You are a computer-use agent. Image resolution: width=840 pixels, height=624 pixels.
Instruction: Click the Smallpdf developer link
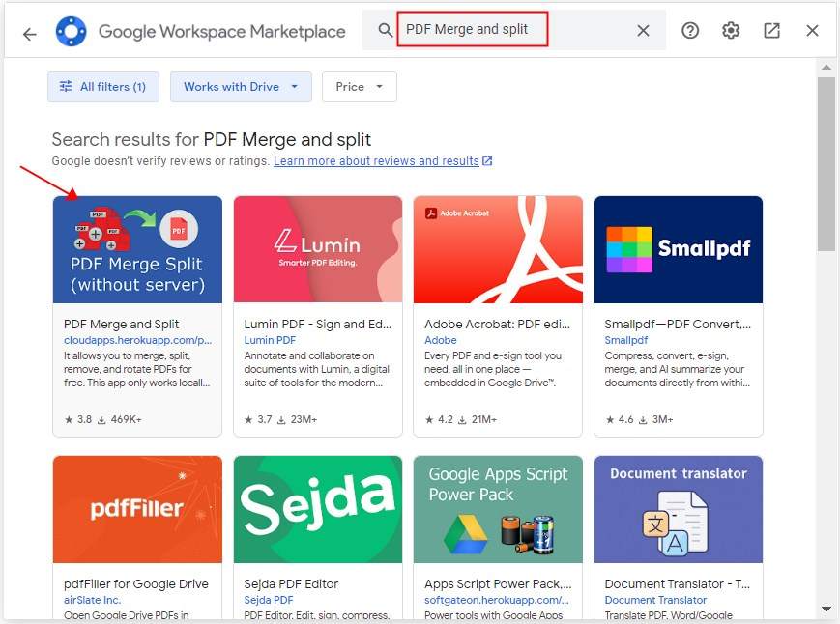tap(625, 340)
